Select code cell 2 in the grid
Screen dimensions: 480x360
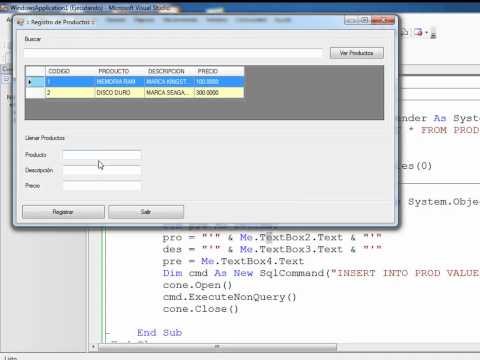(70, 93)
